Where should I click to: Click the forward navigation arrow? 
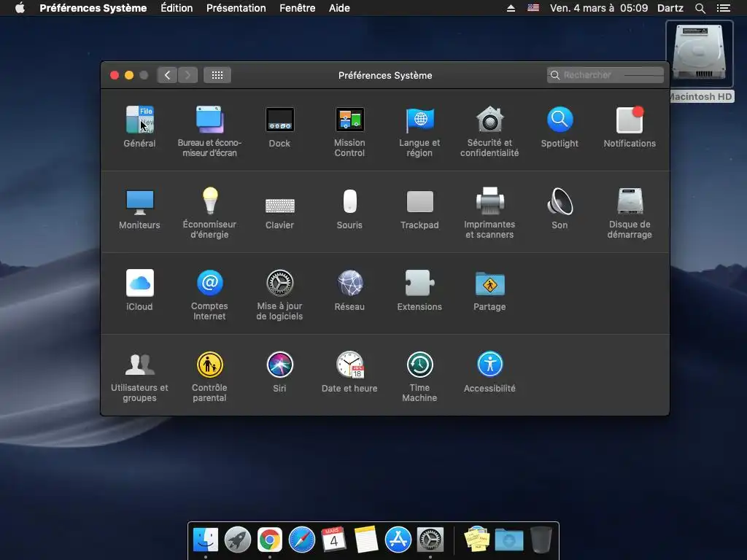tap(187, 75)
